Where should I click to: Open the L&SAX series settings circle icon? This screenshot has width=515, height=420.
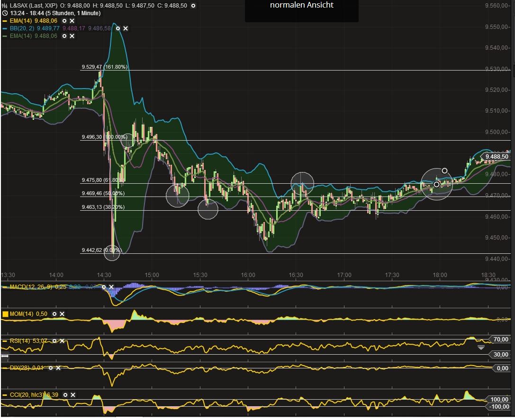point(192,6)
